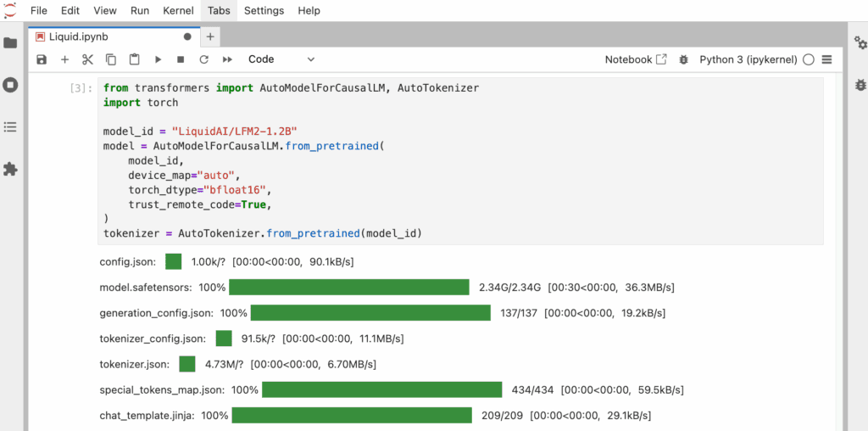Interrupt the kernel stop icon

(x=181, y=59)
